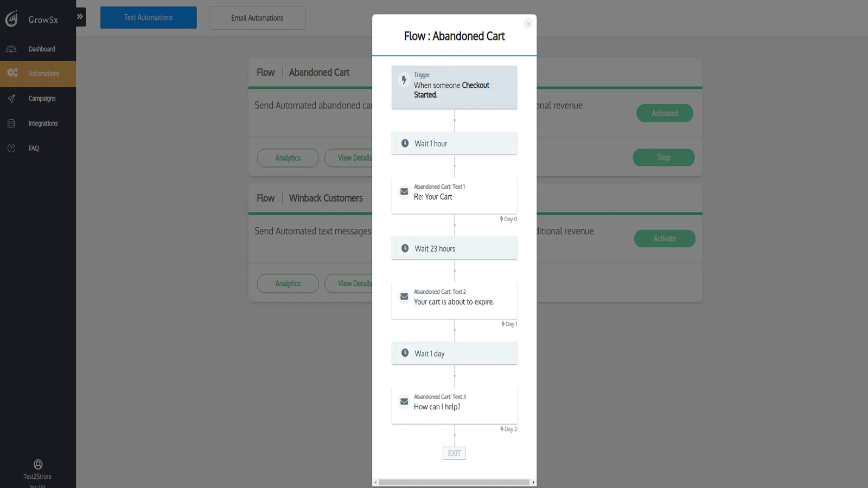Click the Automations gears icon

12,73
